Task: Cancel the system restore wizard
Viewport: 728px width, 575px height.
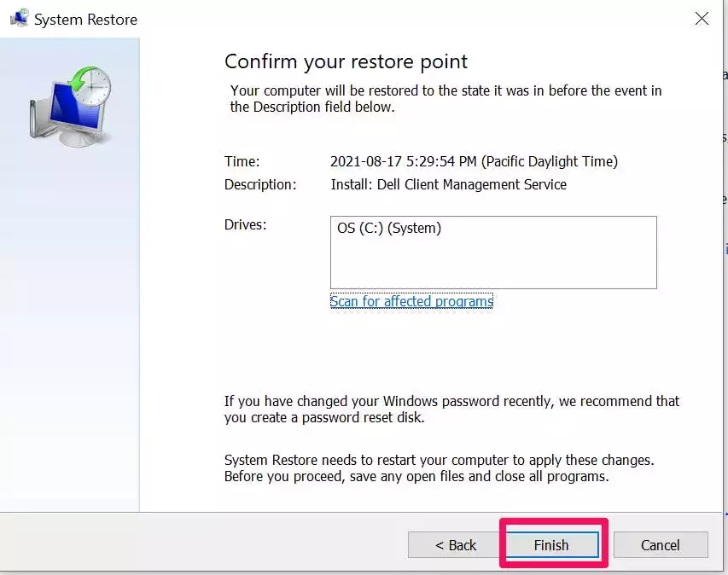Action: click(x=660, y=545)
